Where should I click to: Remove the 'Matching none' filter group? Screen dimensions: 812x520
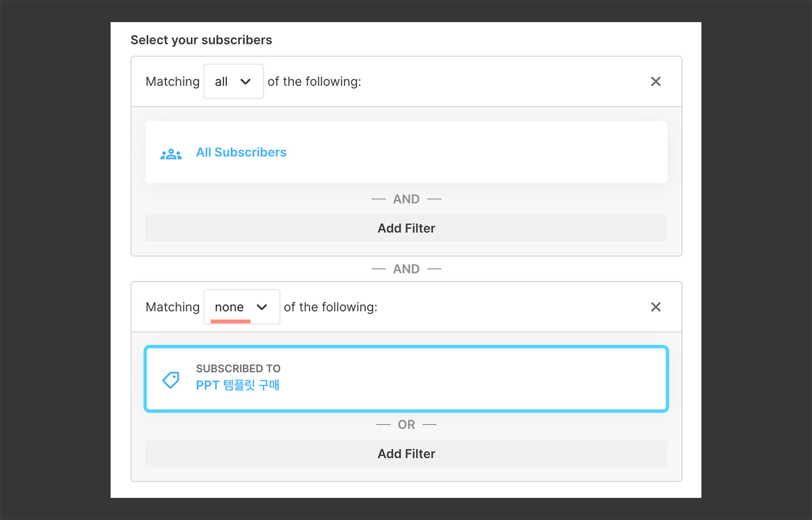coord(656,307)
